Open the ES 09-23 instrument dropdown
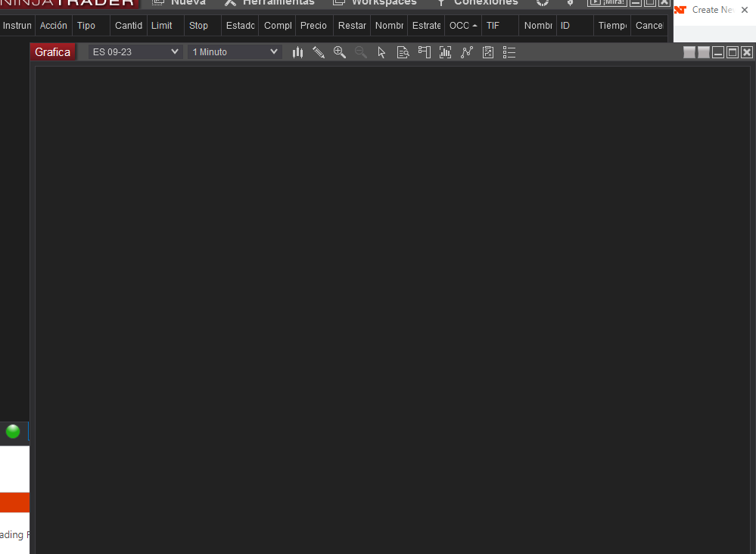This screenshot has width=756, height=554. tap(135, 52)
